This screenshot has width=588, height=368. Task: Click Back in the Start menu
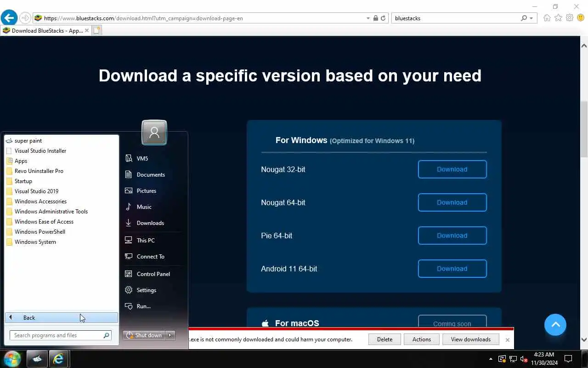tap(62, 318)
